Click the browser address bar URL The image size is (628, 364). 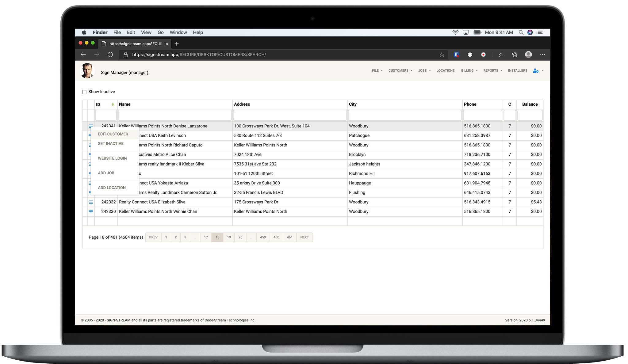click(199, 55)
